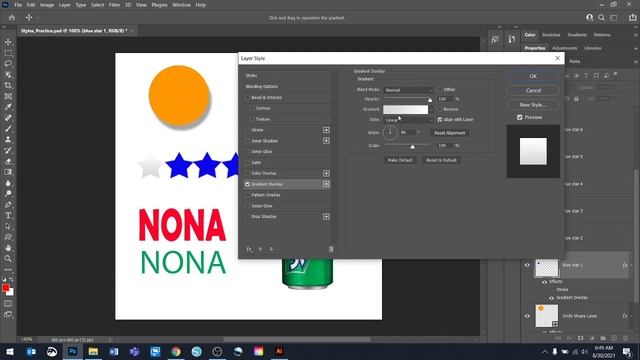Enable the Outer Glow checkbox
The image size is (640, 360).
tap(247, 206)
